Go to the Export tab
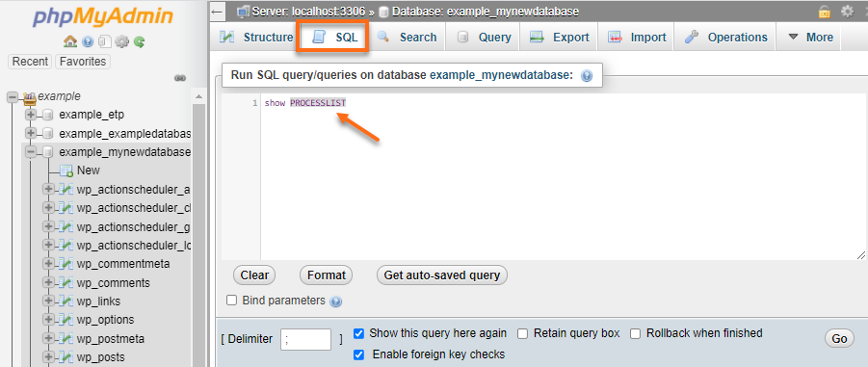The image size is (868, 367). tap(558, 38)
